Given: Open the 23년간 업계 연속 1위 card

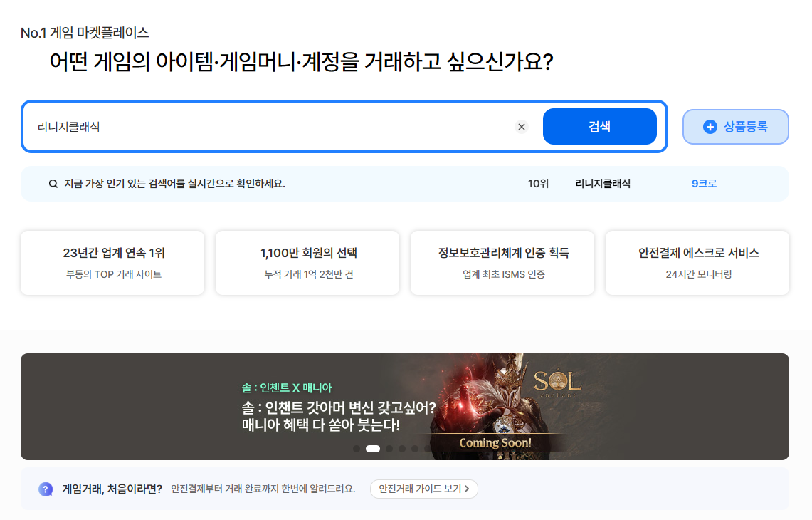Looking at the screenshot, I should pyautogui.click(x=112, y=263).
